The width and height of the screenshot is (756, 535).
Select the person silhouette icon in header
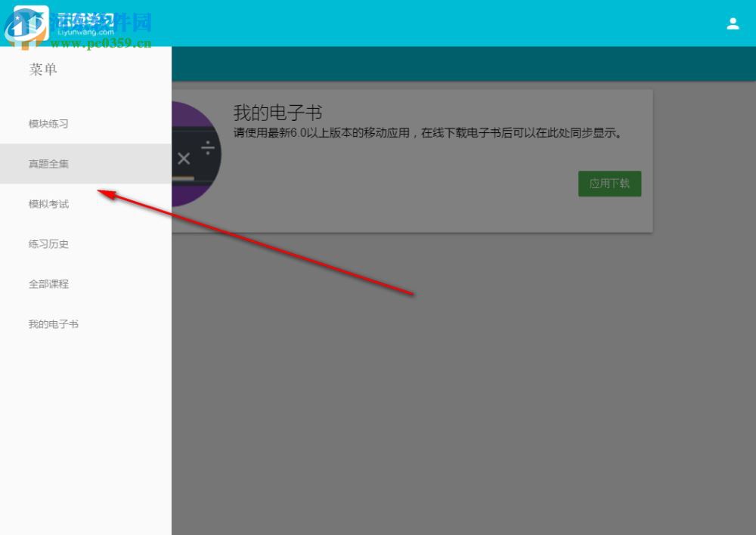point(733,23)
